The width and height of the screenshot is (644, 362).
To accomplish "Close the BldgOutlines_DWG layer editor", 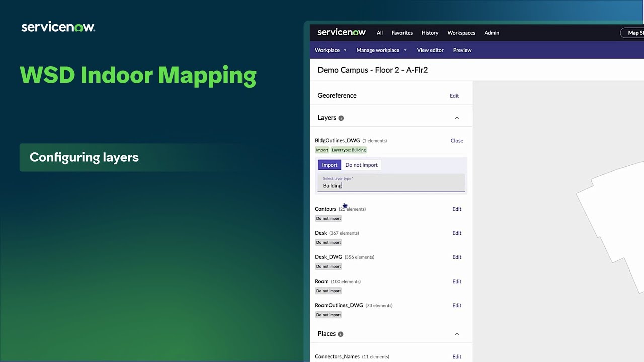I will tap(456, 140).
